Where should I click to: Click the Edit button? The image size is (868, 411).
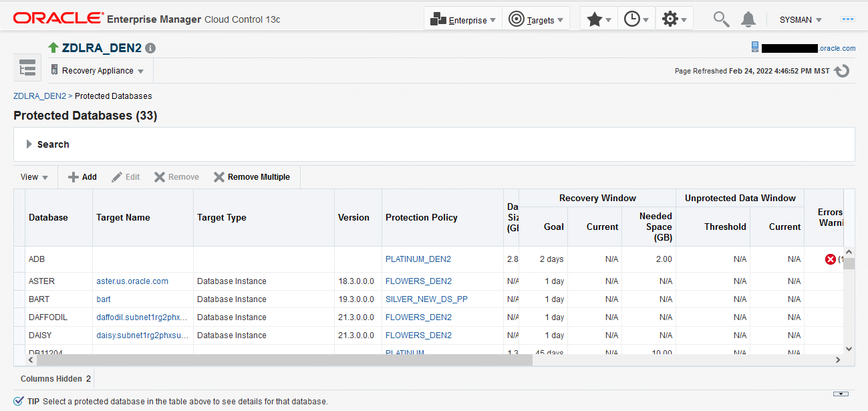(x=126, y=177)
